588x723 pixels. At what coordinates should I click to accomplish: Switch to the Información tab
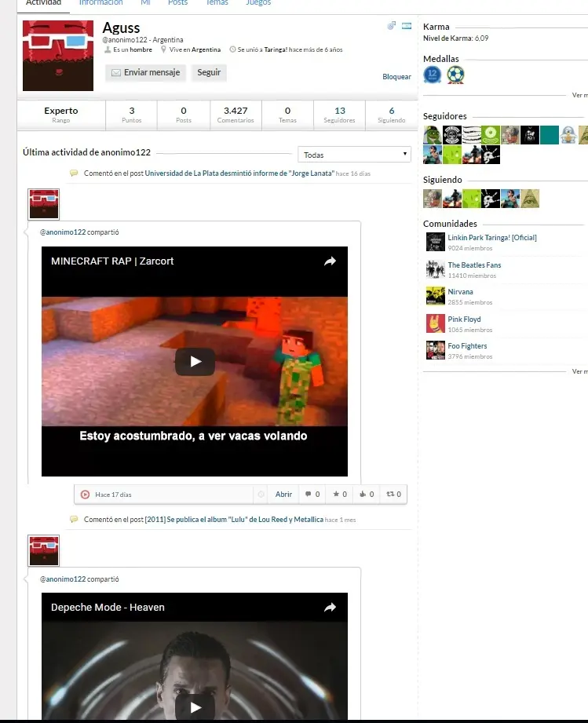pos(101,3)
